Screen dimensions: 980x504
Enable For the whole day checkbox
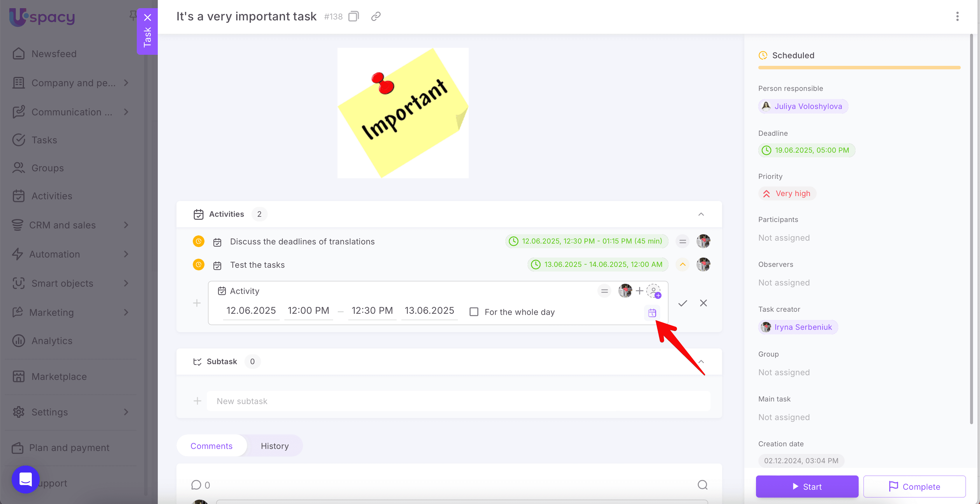(474, 312)
